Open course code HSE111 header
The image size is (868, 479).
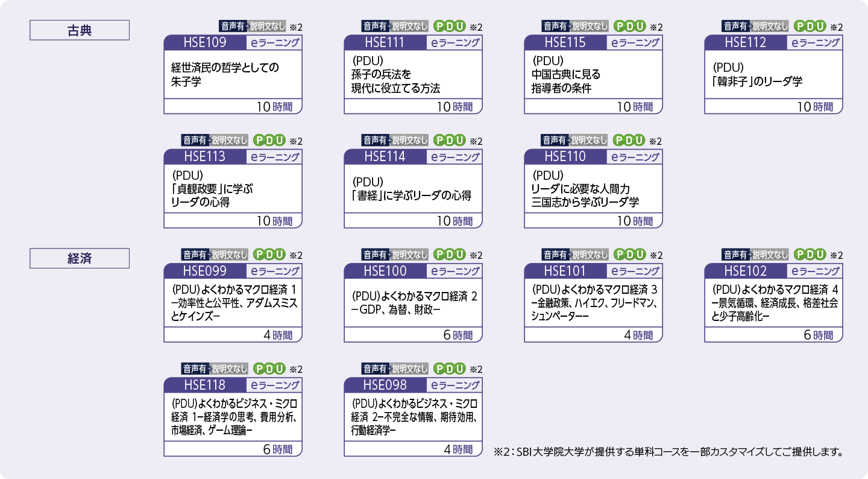[385, 43]
